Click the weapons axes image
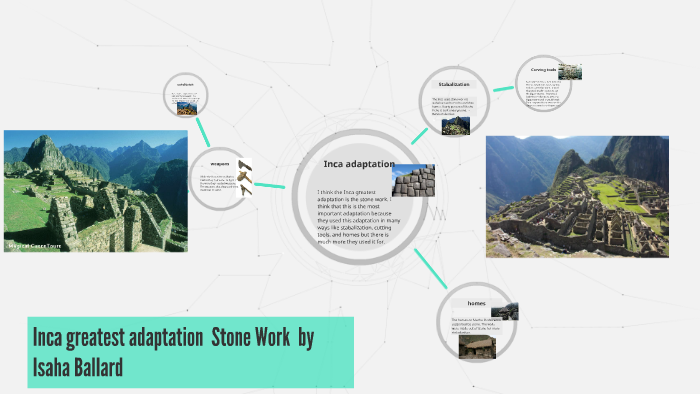 pos(244,178)
